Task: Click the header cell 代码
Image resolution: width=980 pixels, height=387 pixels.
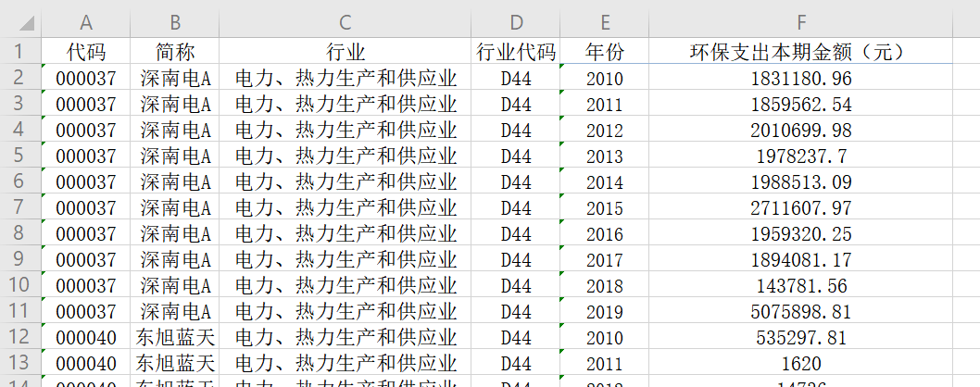Action: 86,51
